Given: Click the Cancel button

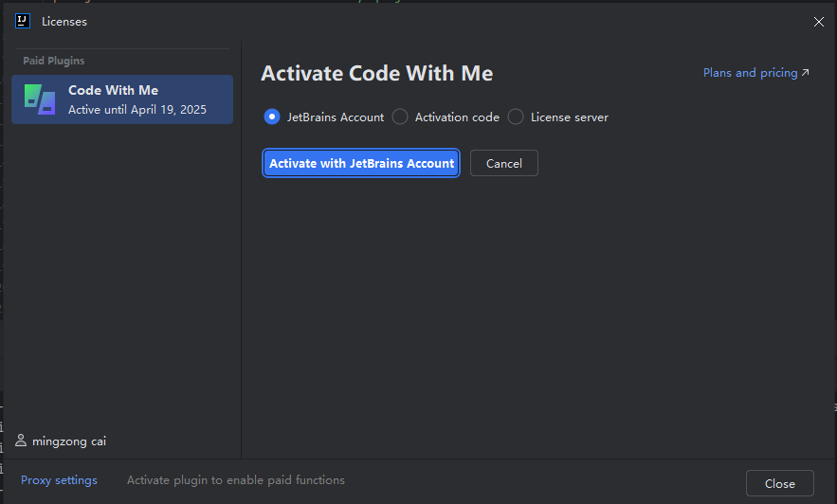Looking at the screenshot, I should (x=504, y=163).
